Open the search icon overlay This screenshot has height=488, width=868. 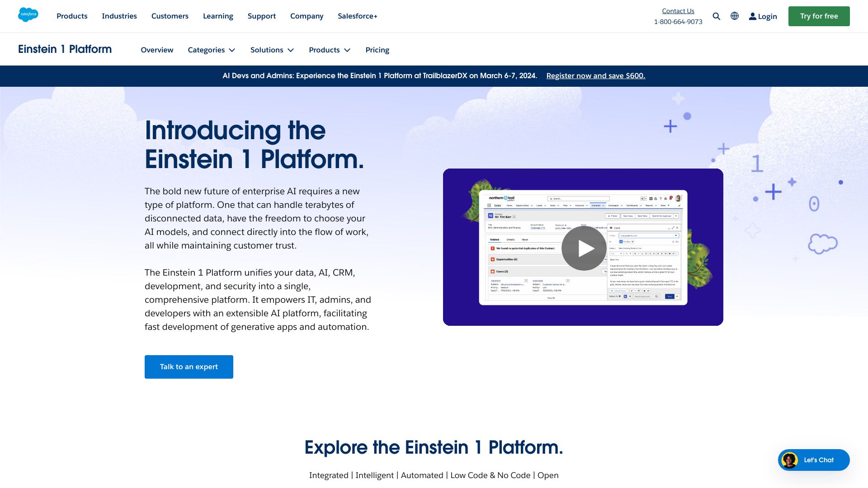[x=716, y=16]
